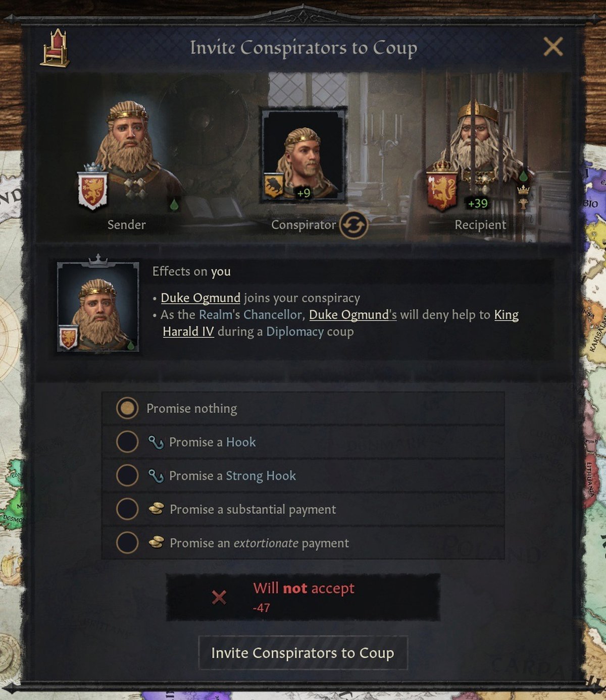Click the conspirator's +9 opinion badge

[x=304, y=193]
